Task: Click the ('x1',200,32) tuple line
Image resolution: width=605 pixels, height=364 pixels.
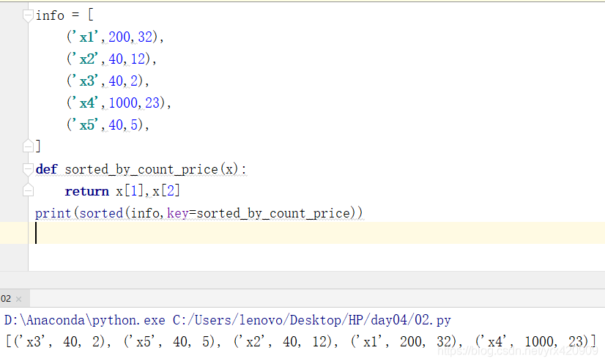Action: click(115, 37)
